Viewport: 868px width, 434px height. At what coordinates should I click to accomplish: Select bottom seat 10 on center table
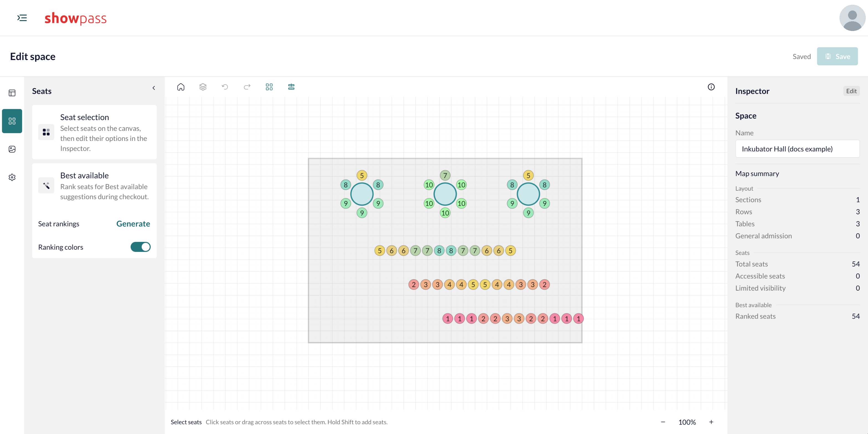[x=445, y=213]
